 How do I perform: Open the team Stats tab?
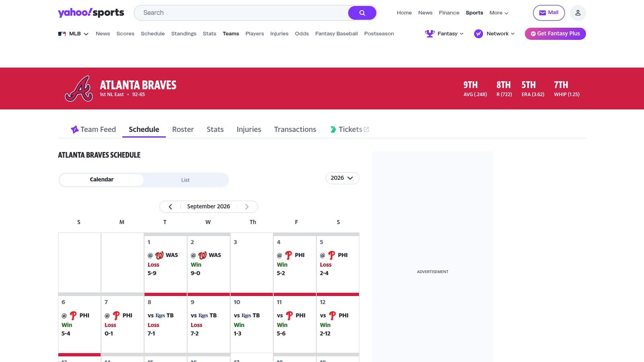point(215,130)
